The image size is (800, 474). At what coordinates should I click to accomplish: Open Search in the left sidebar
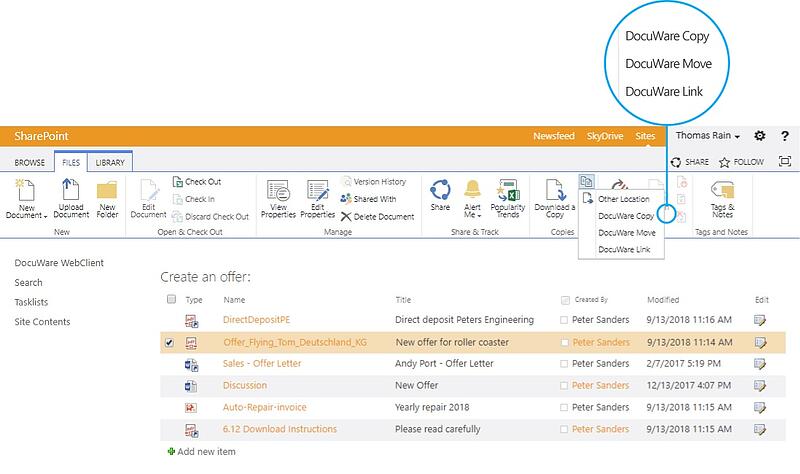pos(29,282)
